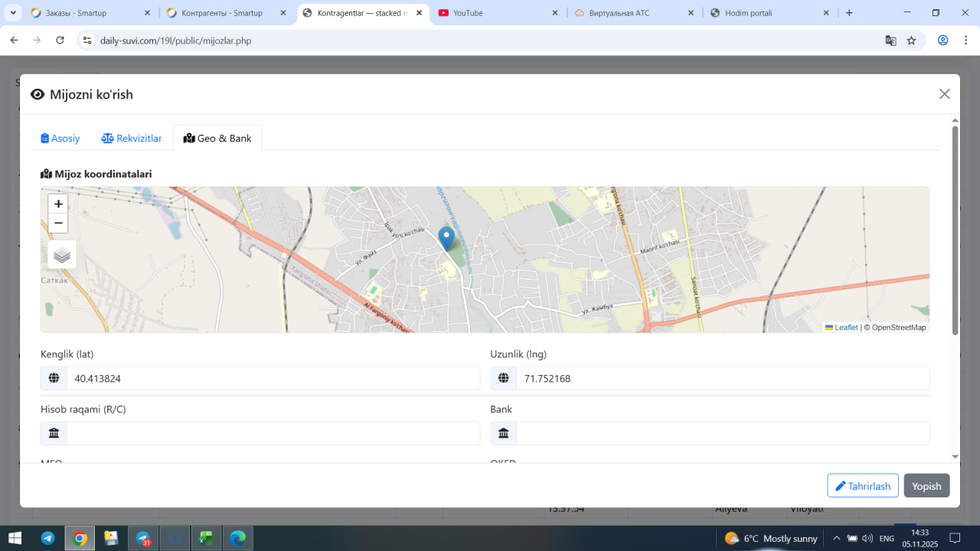This screenshot has width=980, height=551.
Task: Switch to the Asosiy tab
Action: pos(60,139)
